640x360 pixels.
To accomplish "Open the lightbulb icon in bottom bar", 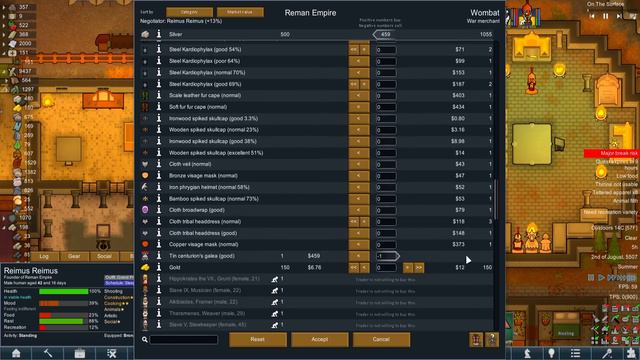I will (551, 353).
